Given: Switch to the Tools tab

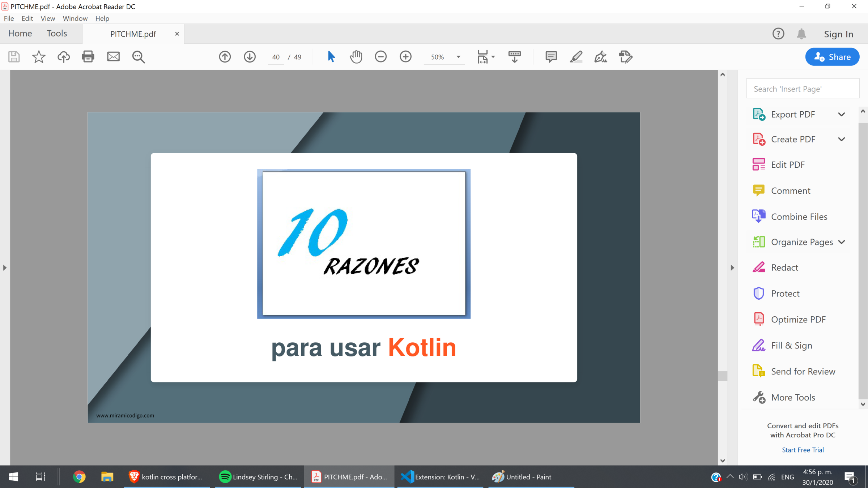Looking at the screenshot, I should click(x=57, y=34).
